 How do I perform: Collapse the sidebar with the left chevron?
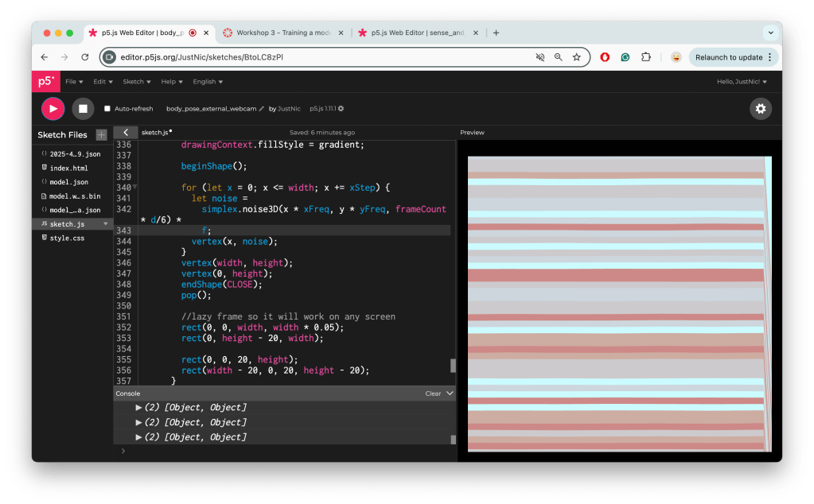(x=126, y=133)
